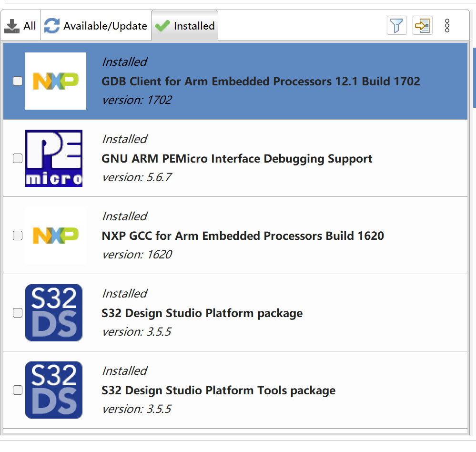Click the PEmicro logo icon
Image resolution: width=476 pixels, height=452 pixels.
pyautogui.click(x=53, y=158)
